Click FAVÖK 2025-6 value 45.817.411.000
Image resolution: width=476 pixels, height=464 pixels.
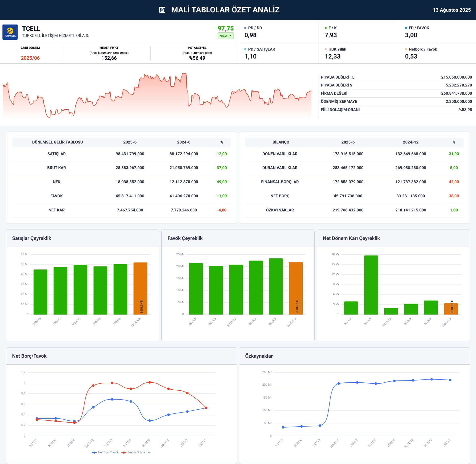(130, 196)
